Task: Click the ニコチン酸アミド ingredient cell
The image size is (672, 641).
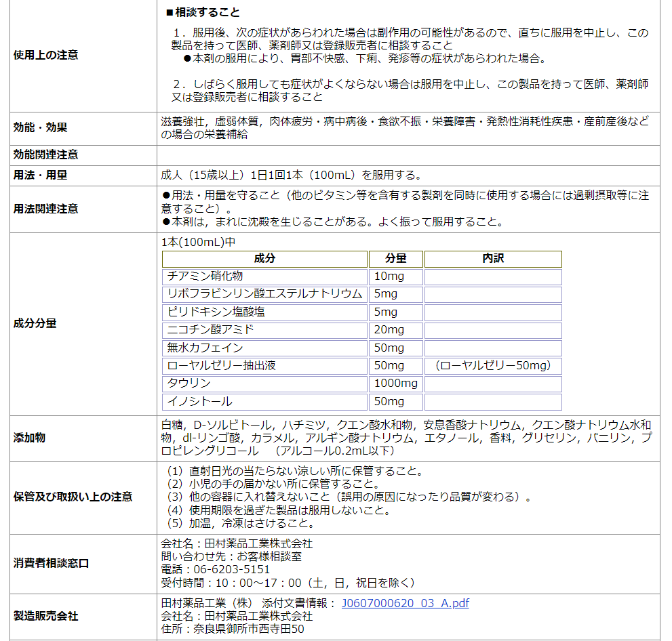Action: pos(264,330)
